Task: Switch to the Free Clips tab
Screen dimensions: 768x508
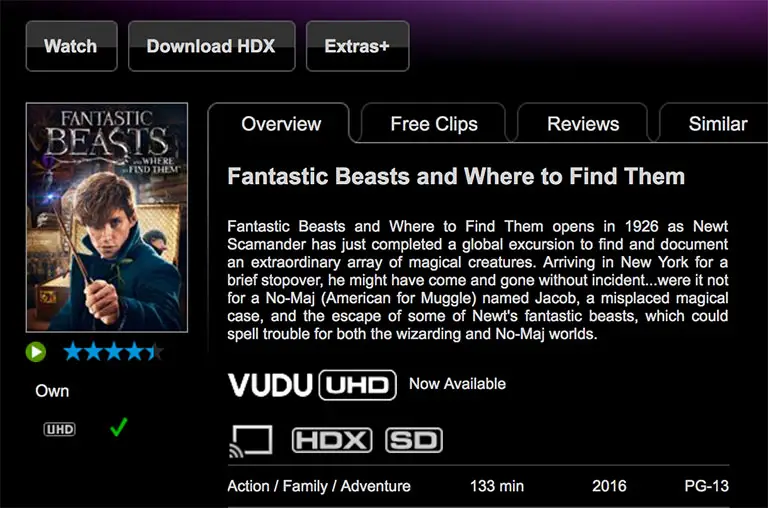Action: [x=433, y=123]
